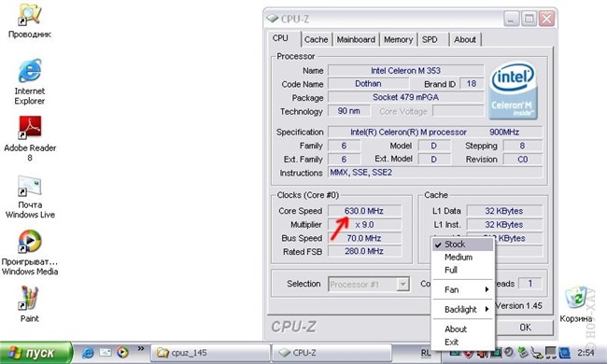
Task: Click Windows Media Player quick launch icon
Action: (x=122, y=353)
